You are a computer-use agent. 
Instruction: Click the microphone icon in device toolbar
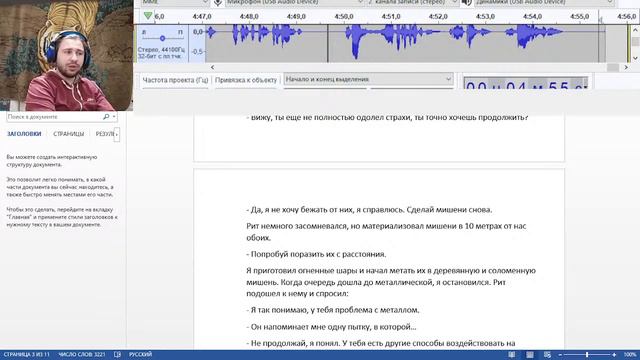click(x=218, y=3)
